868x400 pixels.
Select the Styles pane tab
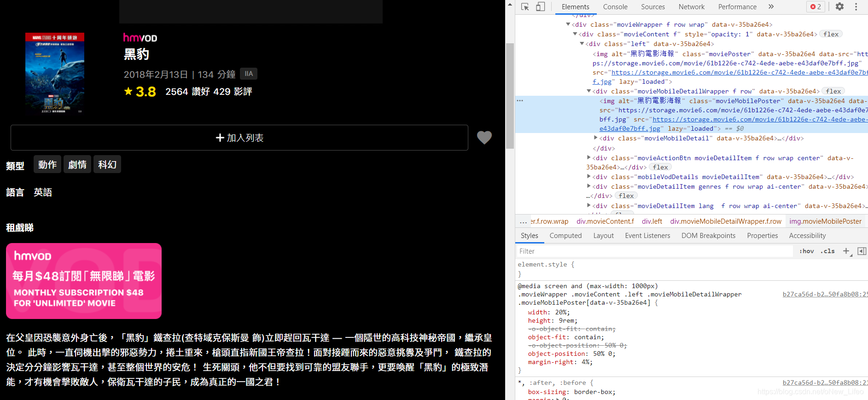pyautogui.click(x=529, y=236)
